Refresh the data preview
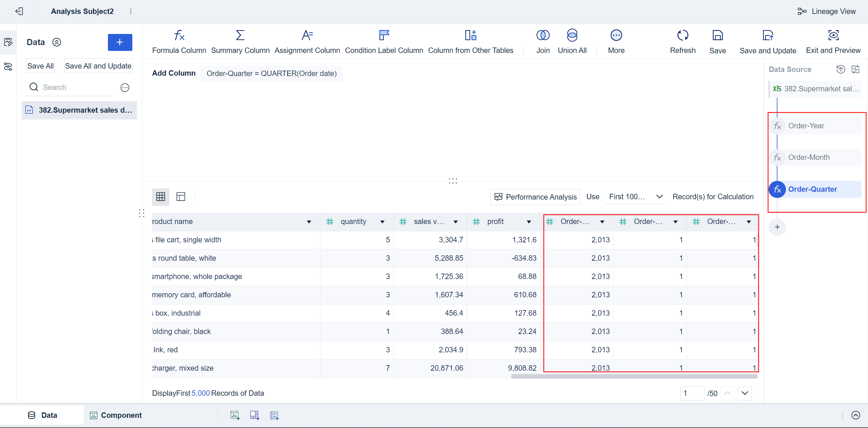 click(x=683, y=42)
